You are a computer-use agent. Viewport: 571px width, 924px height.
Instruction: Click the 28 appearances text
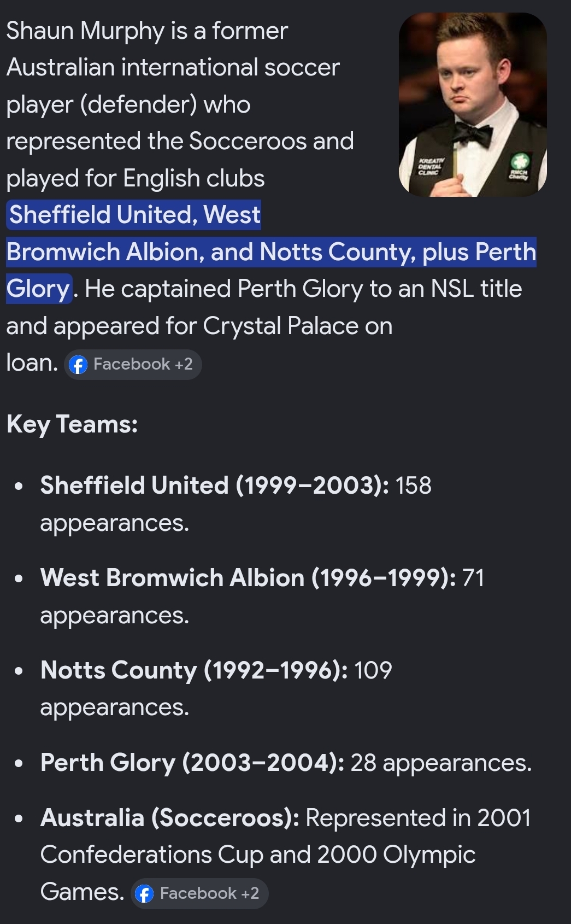pyautogui.click(x=441, y=763)
